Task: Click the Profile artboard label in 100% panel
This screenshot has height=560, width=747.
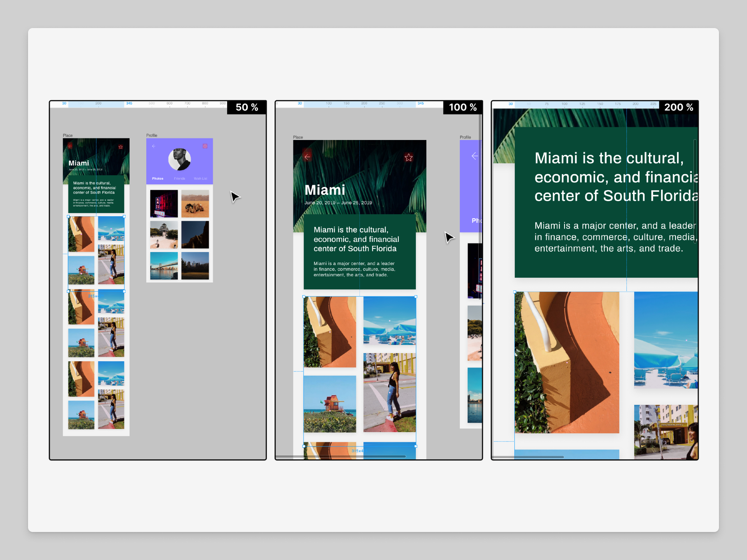Action: point(465,137)
